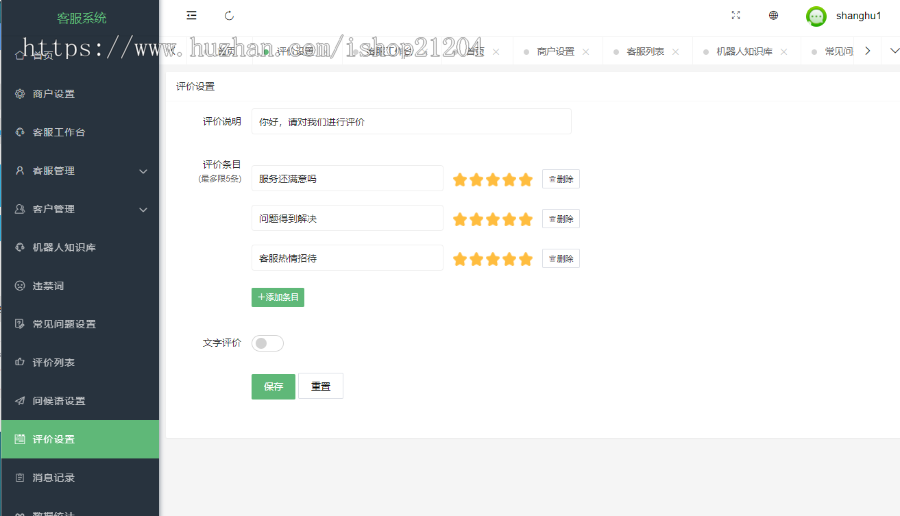Open 评价列表 via its thumbs-up icon

pos(20,362)
